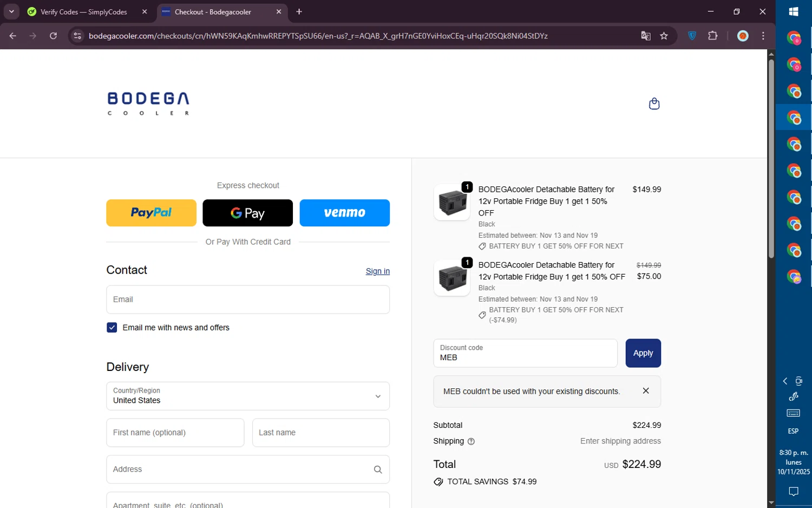
Task: Click the struck-through $149.99 price
Action: point(649,265)
